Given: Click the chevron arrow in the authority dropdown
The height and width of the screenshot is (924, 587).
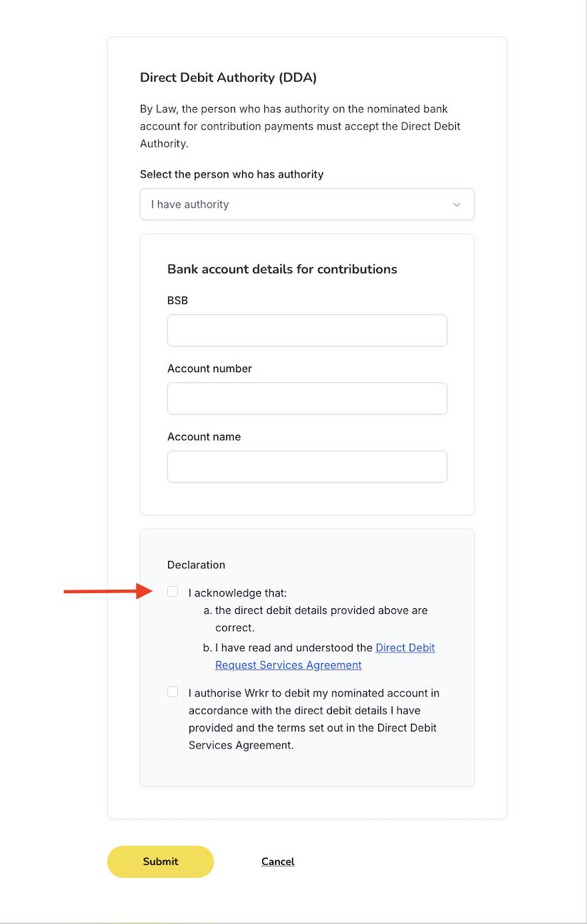Looking at the screenshot, I should tap(457, 205).
